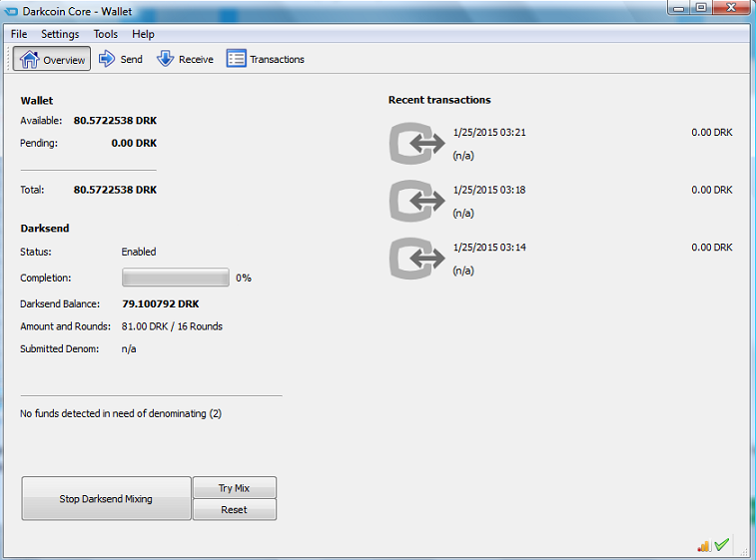
Task: Click the Reset button
Action: coord(235,509)
